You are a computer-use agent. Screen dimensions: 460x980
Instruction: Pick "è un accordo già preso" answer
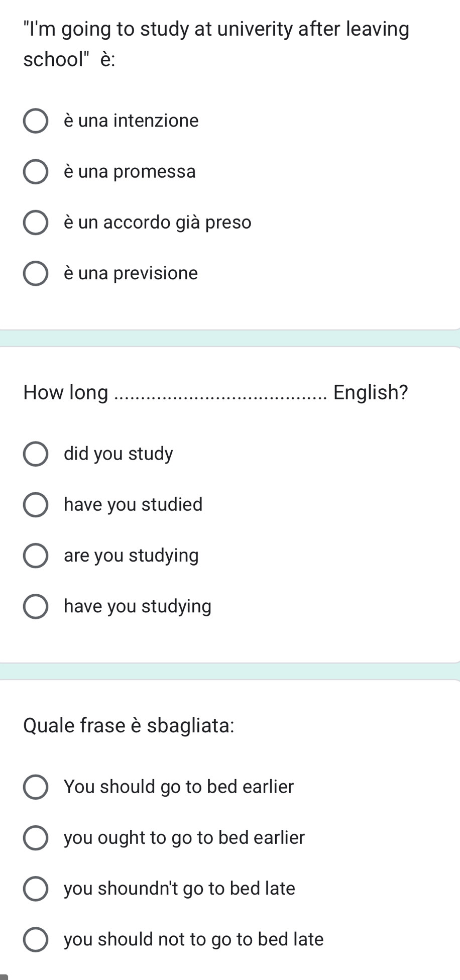36,223
